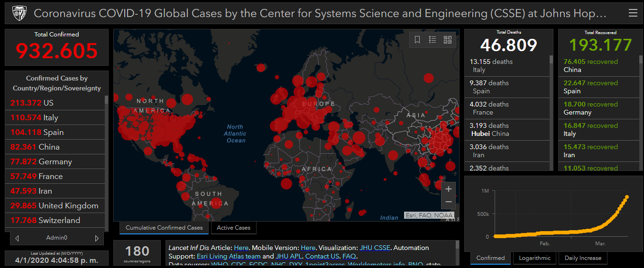Select Spain with 104.118 confirmed cases
The height and width of the screenshot is (268, 644).
[55, 132]
